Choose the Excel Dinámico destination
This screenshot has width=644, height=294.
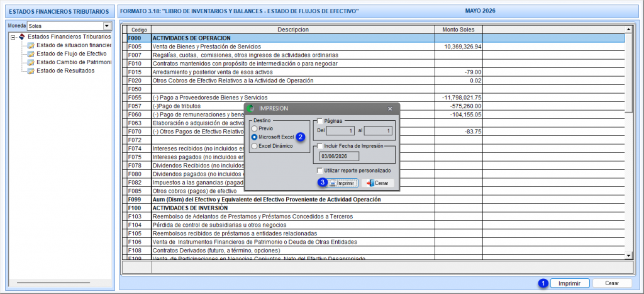point(255,145)
